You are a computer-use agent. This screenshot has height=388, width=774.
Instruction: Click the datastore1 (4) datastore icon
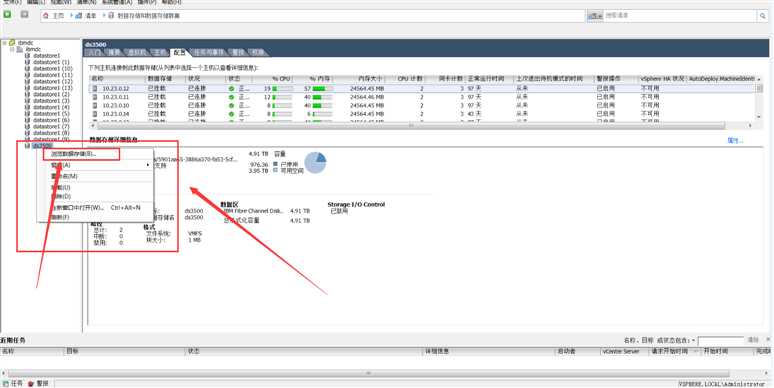coord(28,107)
